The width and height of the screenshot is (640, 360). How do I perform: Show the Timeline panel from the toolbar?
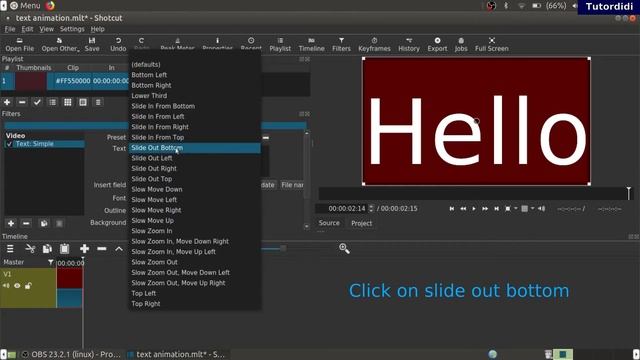(311, 44)
